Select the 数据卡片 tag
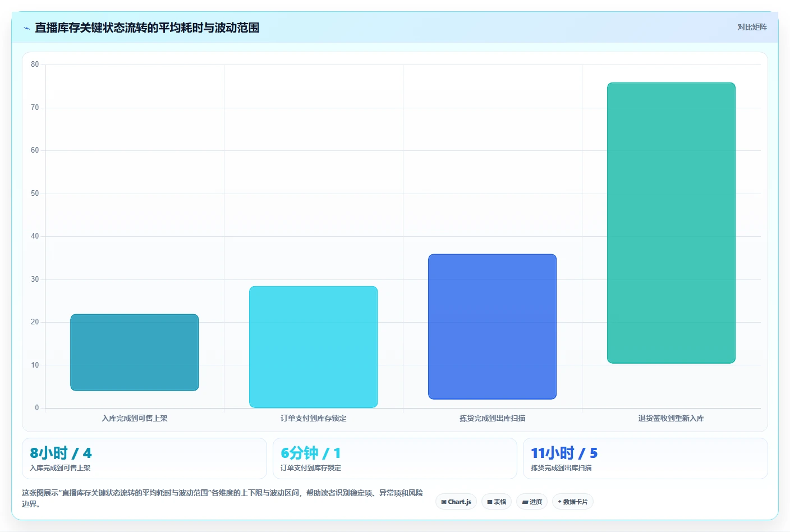790x532 pixels. click(x=573, y=502)
